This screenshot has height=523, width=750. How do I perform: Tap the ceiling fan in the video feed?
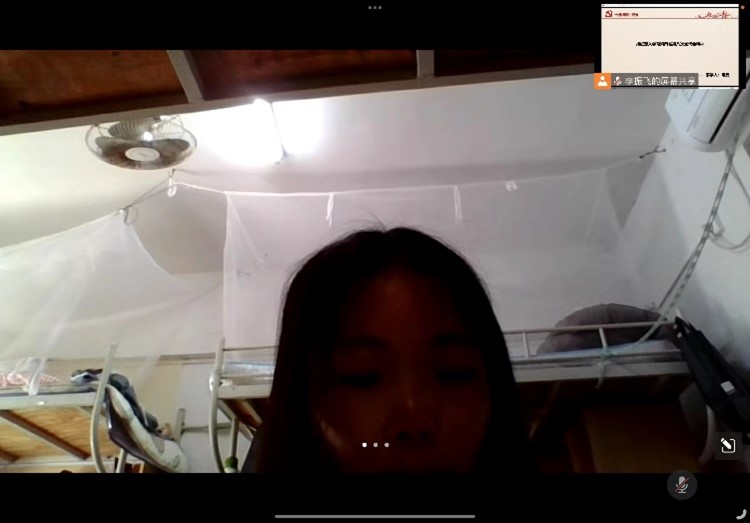point(140,142)
